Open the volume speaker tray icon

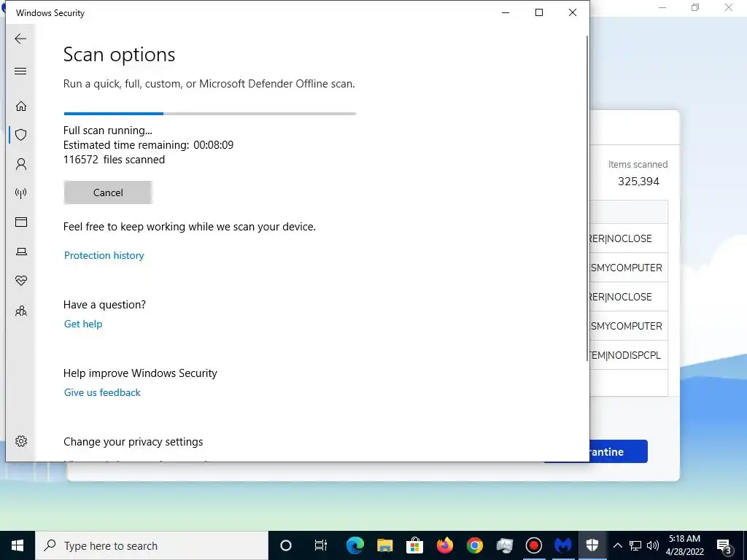653,545
